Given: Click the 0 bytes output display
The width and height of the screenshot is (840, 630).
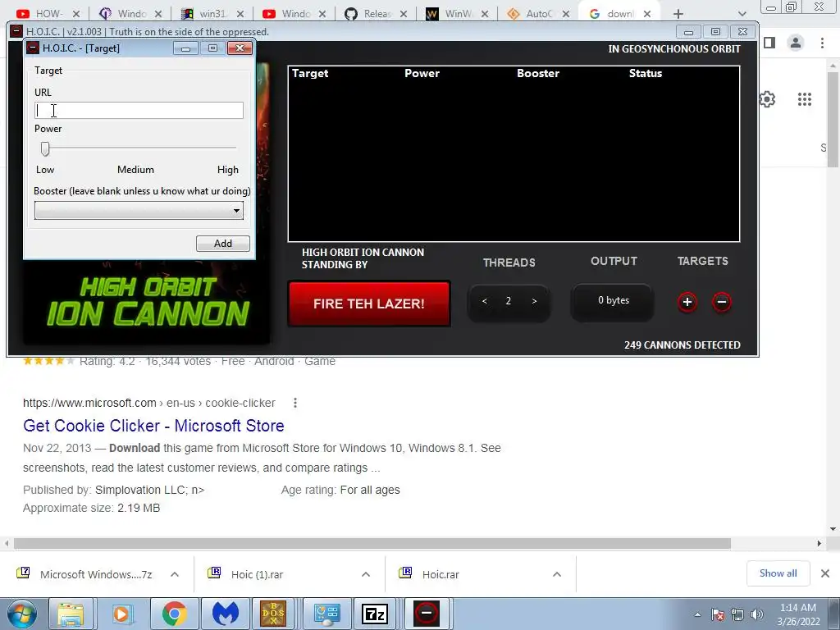Looking at the screenshot, I should 614,300.
